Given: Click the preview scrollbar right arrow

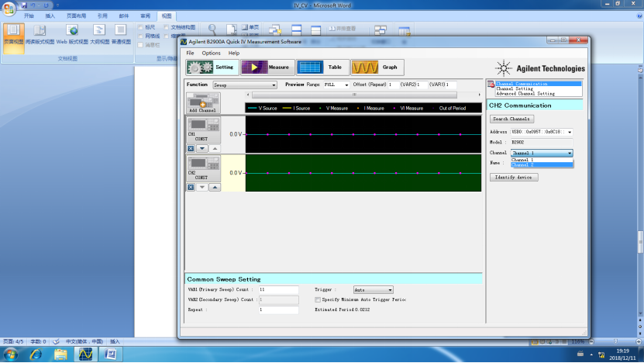Looking at the screenshot, I should pyautogui.click(x=479, y=95).
